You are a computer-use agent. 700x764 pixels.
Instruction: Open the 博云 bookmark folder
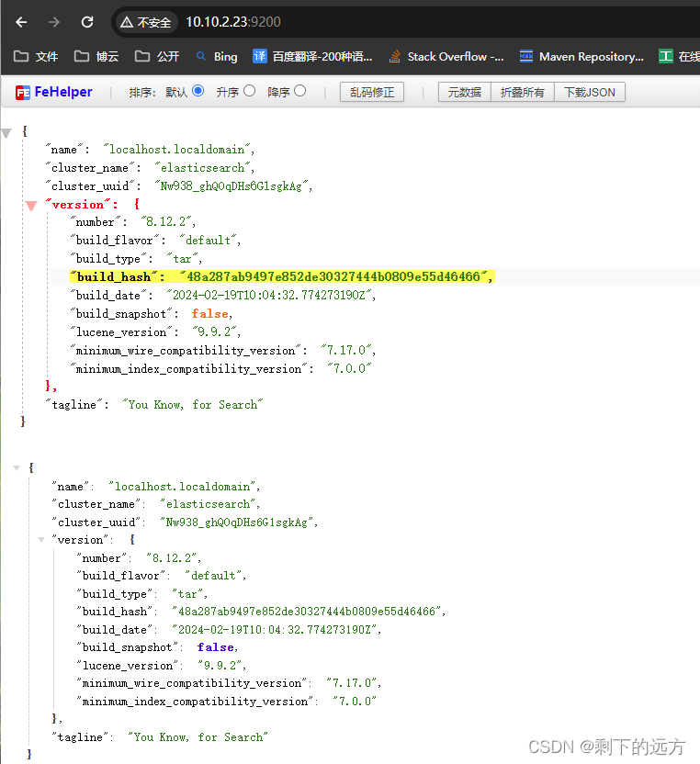97,56
